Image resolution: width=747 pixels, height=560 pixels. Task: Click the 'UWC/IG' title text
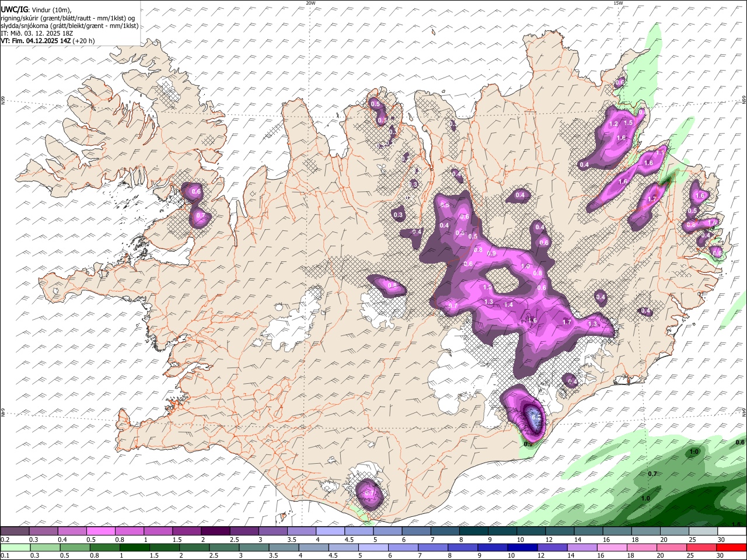(15, 9)
